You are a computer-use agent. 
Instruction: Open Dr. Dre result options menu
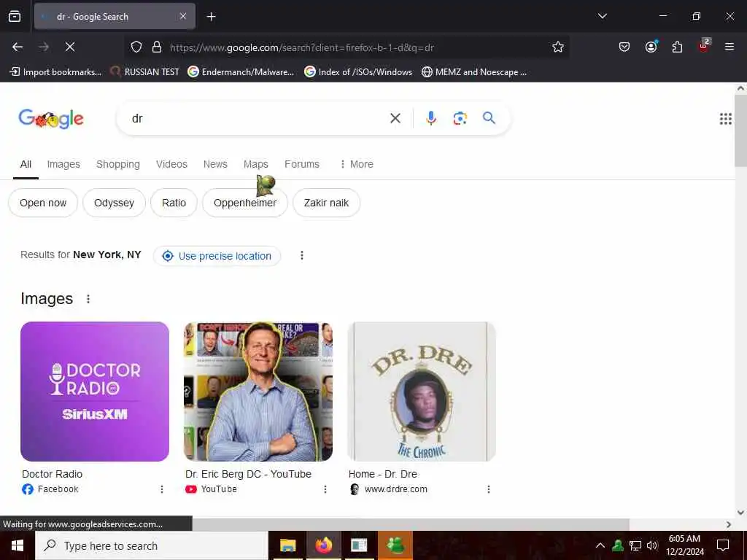[x=489, y=489]
